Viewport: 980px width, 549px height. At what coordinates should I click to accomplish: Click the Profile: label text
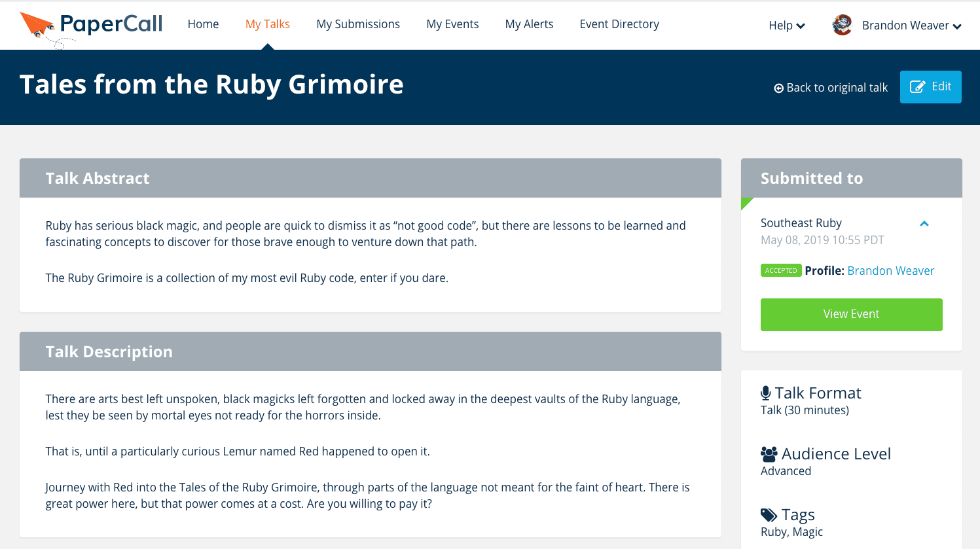[x=824, y=271]
